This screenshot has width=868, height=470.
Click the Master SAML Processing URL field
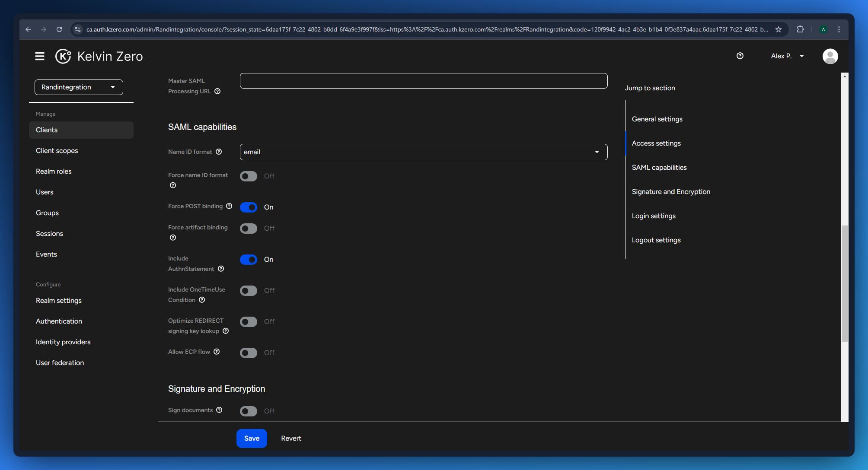pyautogui.click(x=424, y=81)
